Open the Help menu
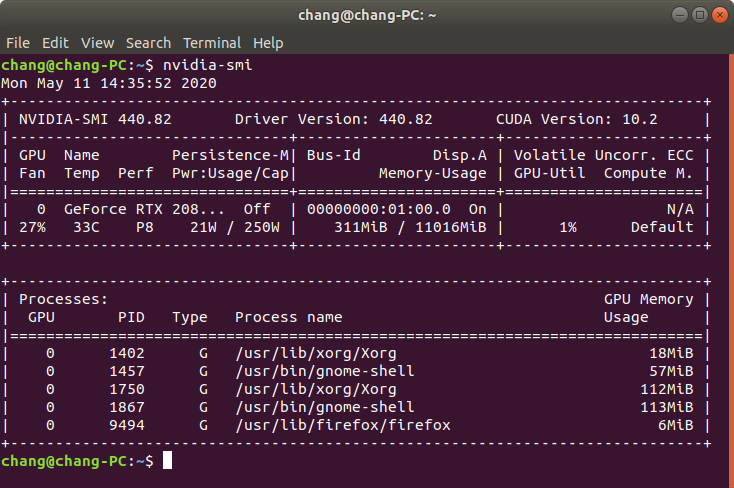The image size is (734, 488). coord(268,43)
